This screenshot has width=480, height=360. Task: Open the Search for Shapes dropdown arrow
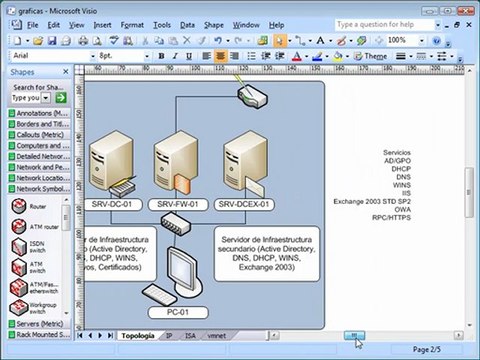point(46,98)
